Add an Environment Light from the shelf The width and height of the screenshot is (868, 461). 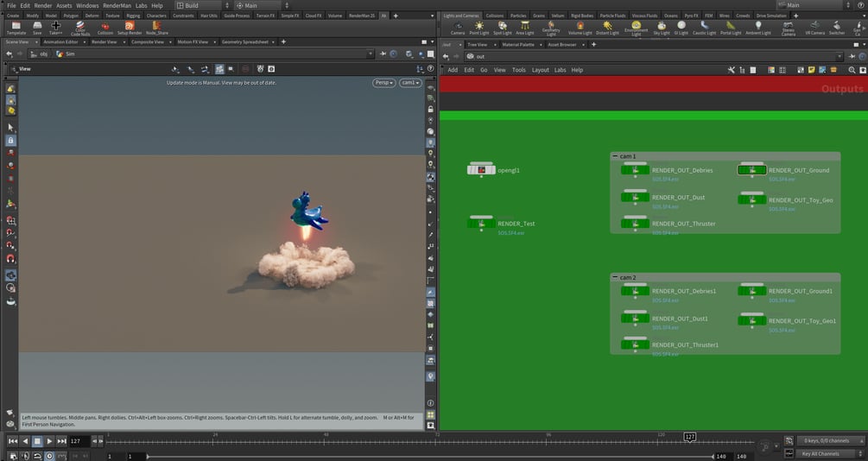(636, 28)
